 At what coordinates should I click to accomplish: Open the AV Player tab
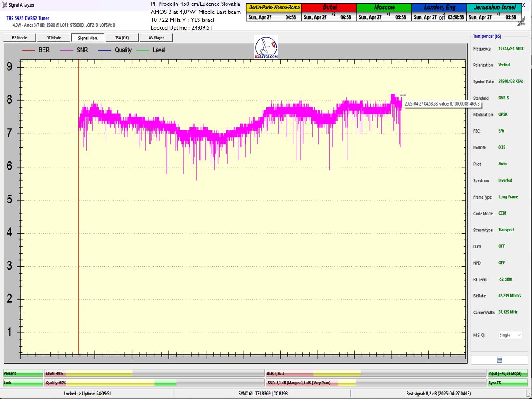tap(156, 38)
